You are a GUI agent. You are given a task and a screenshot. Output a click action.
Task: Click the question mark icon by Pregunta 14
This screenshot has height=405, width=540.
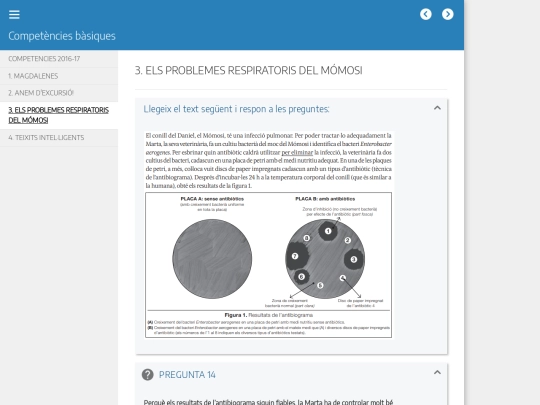[x=148, y=374]
